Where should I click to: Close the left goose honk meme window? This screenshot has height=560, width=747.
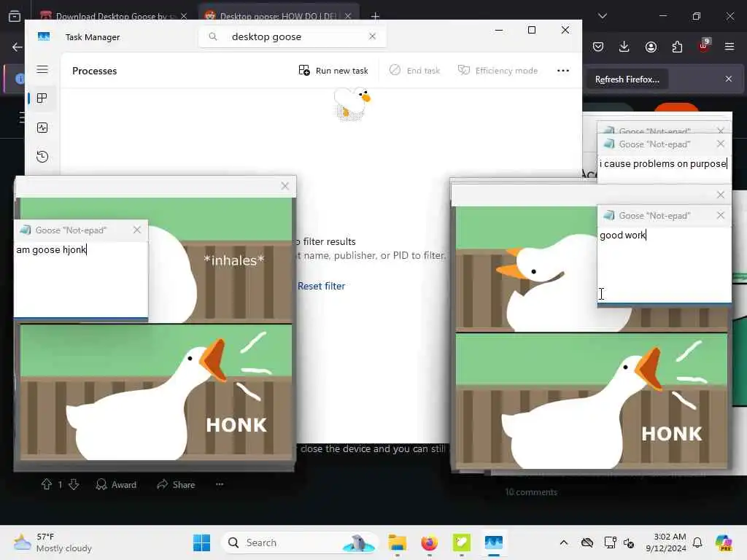coord(285,186)
